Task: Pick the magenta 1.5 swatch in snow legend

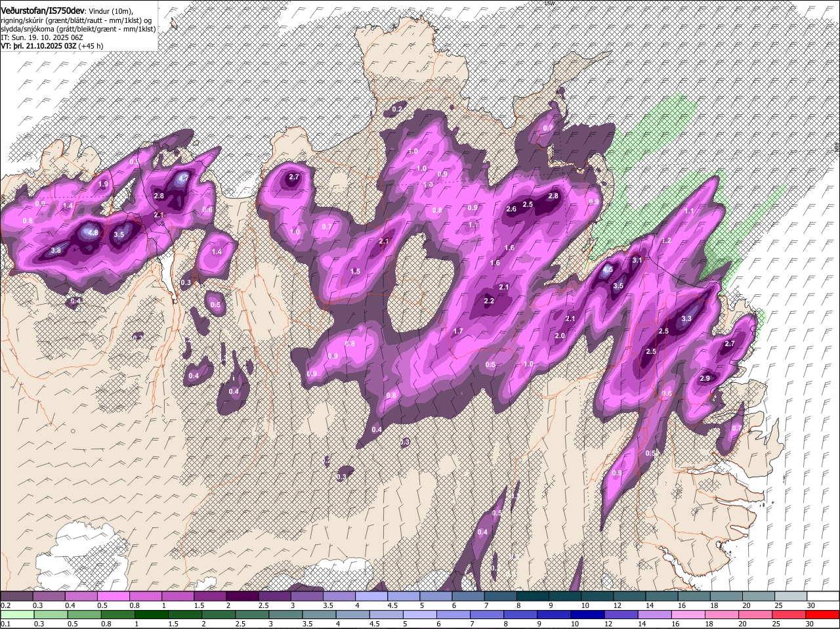Action: pyautogui.click(x=211, y=596)
